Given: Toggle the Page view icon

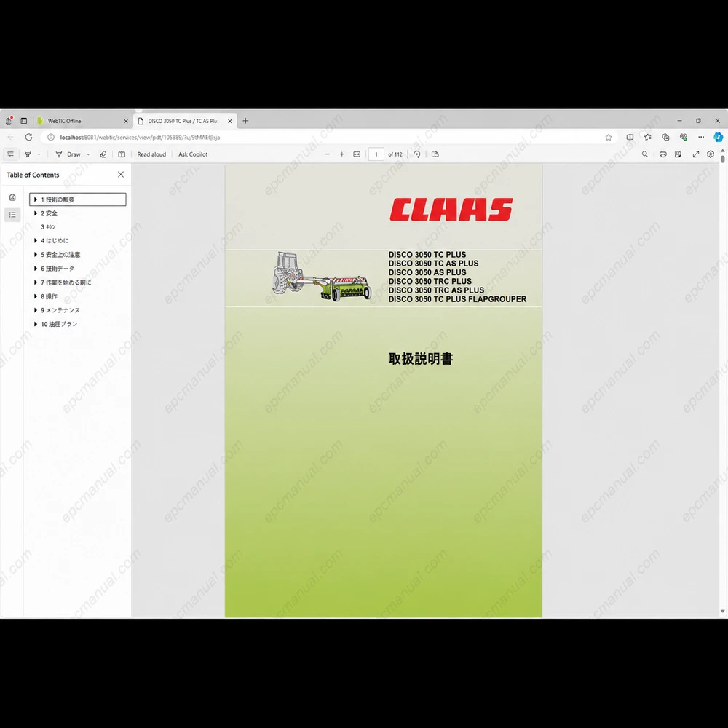Looking at the screenshot, I should pos(435,154).
